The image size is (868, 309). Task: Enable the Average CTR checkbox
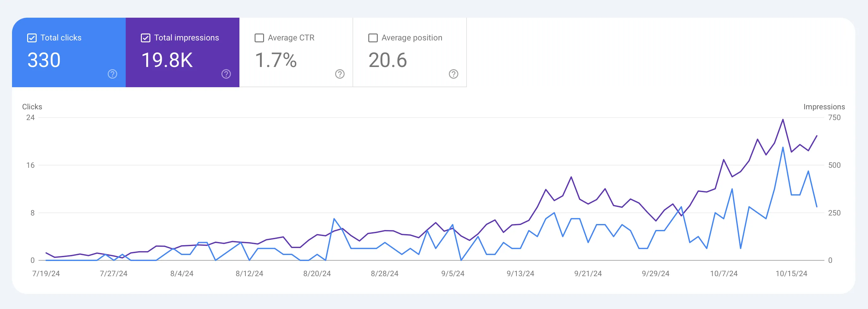pos(259,38)
